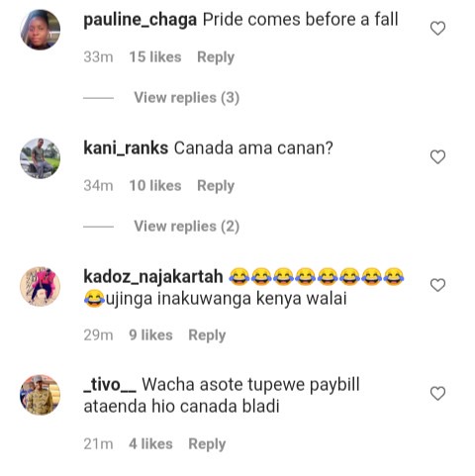Expand View replies (3) under pauline_chaga
Viewport: 475px width, 476px height.
(186, 98)
